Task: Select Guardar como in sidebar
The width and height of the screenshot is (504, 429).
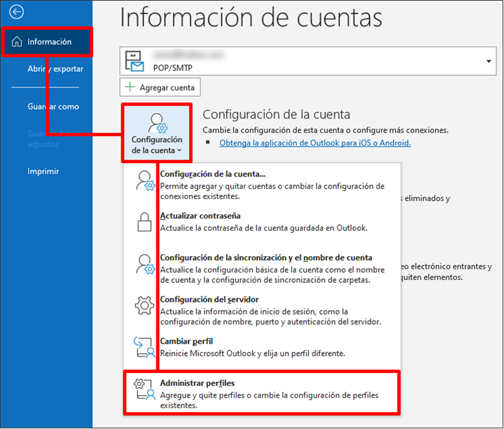Action: click(54, 106)
